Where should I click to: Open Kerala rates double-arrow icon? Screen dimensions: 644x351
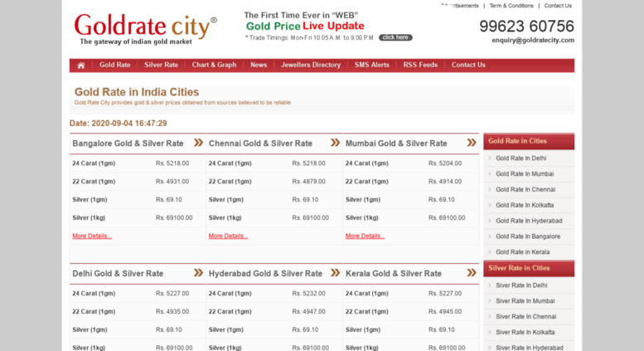click(472, 273)
